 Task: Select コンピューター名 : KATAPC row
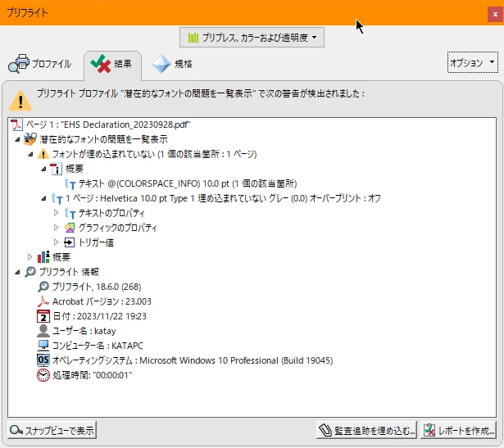click(98, 346)
